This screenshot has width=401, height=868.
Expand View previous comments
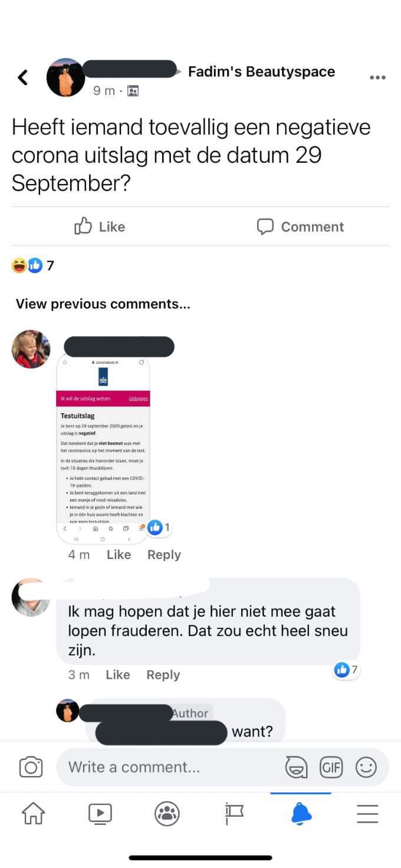(x=103, y=304)
